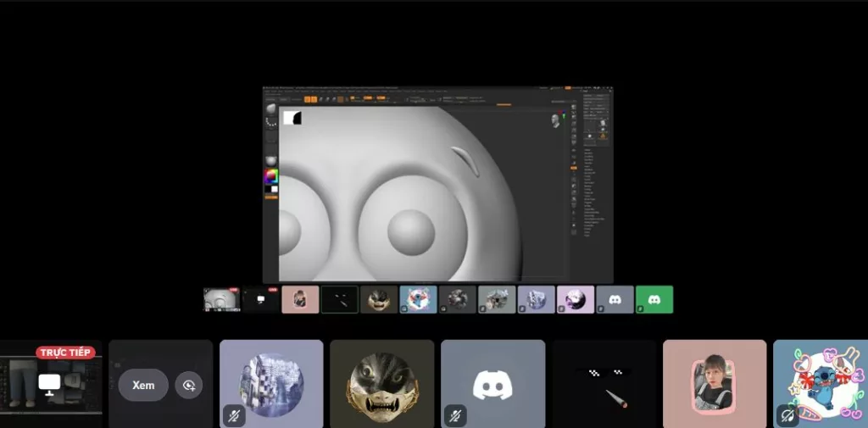Click the small tiger mask thumbnail in strip

coord(379,299)
